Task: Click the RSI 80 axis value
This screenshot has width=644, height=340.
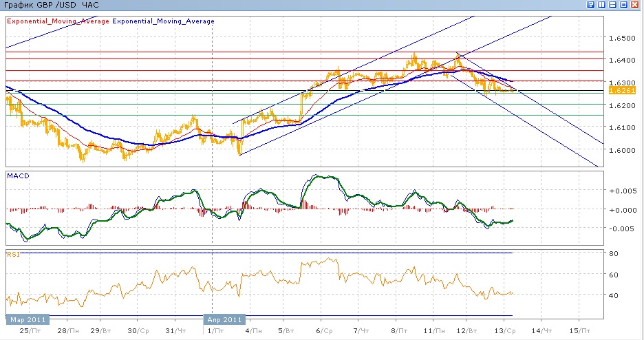Action: click(614, 254)
